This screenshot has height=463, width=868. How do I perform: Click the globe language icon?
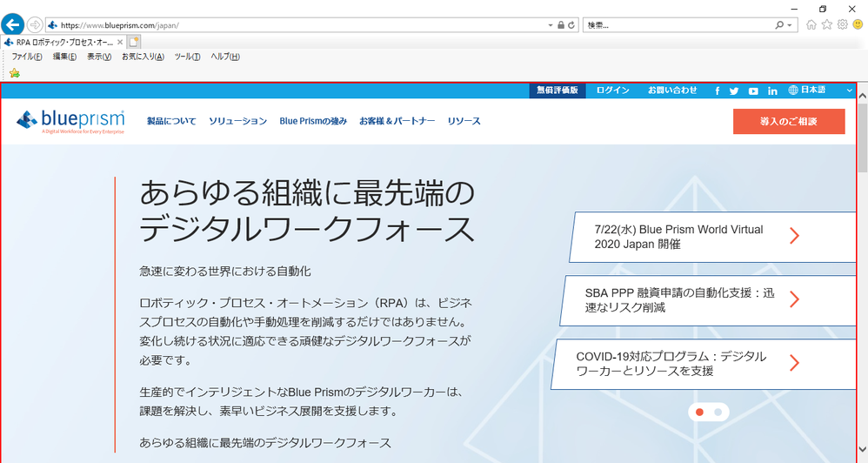click(793, 90)
